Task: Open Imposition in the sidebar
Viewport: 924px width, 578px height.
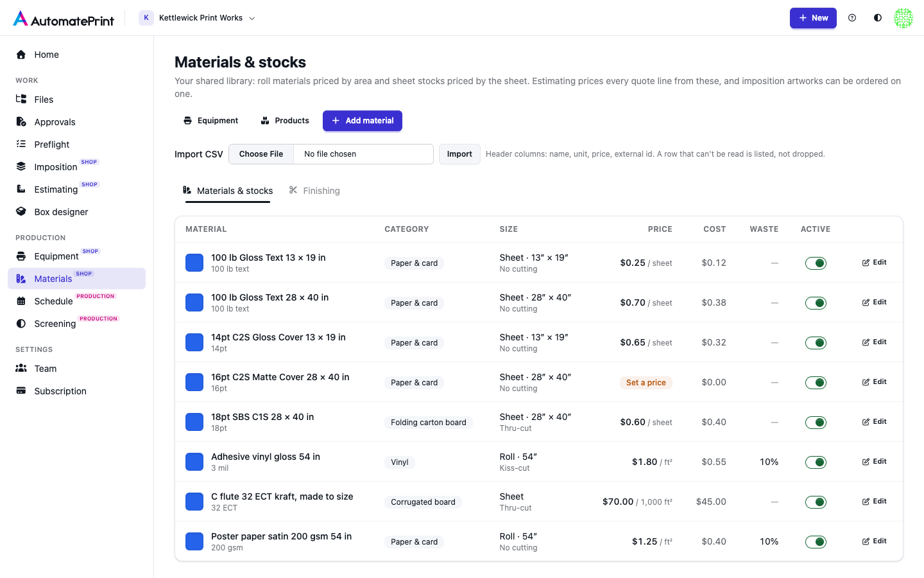Action: coord(77,167)
